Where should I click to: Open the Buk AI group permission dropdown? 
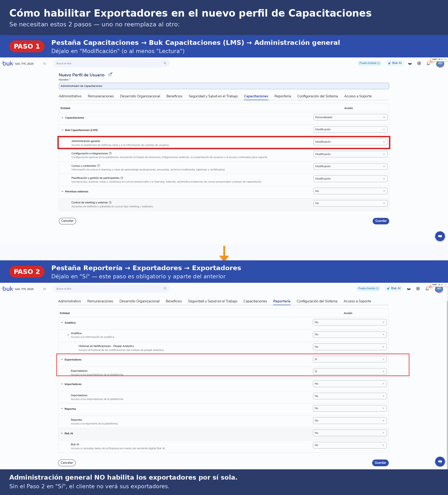350,433
